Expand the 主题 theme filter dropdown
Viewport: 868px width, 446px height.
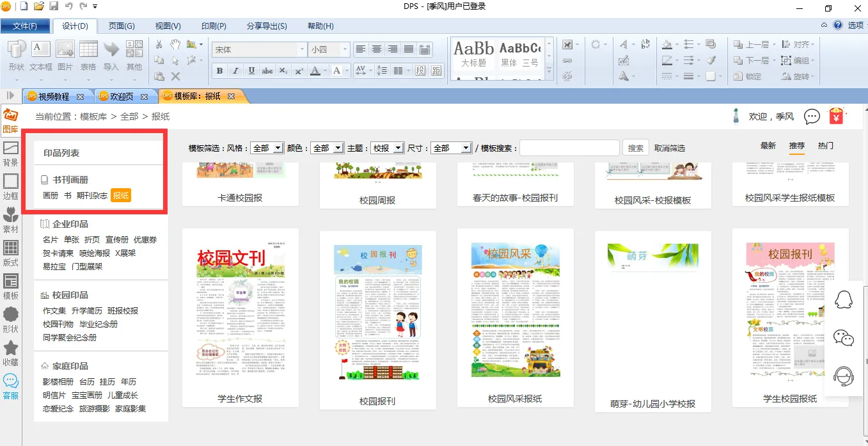click(x=398, y=148)
